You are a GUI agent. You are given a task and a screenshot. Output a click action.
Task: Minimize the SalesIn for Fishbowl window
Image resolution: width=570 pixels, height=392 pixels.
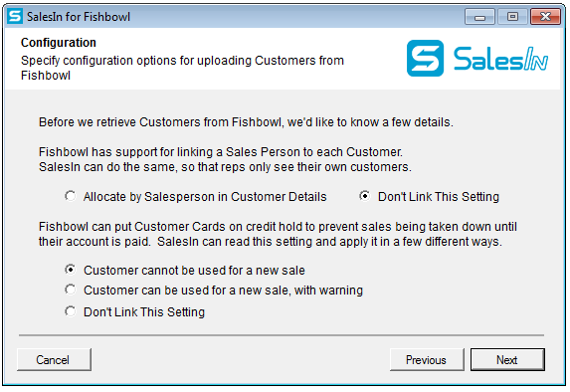coord(479,17)
